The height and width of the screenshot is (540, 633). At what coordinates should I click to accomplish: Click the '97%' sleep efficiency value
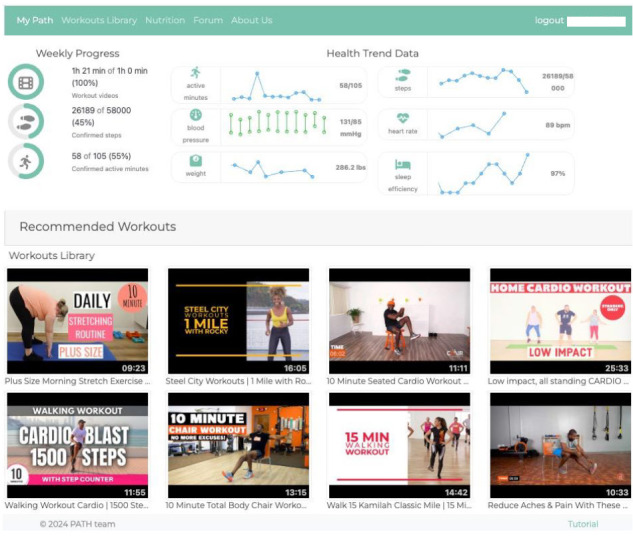tap(558, 174)
